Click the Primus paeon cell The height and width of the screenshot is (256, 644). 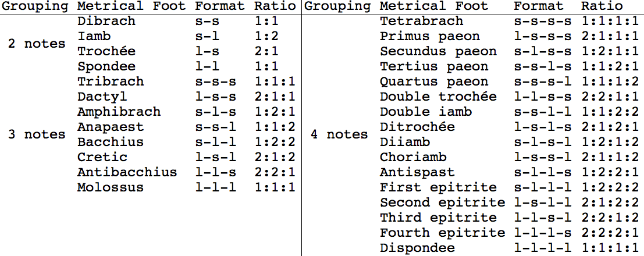[430, 37]
